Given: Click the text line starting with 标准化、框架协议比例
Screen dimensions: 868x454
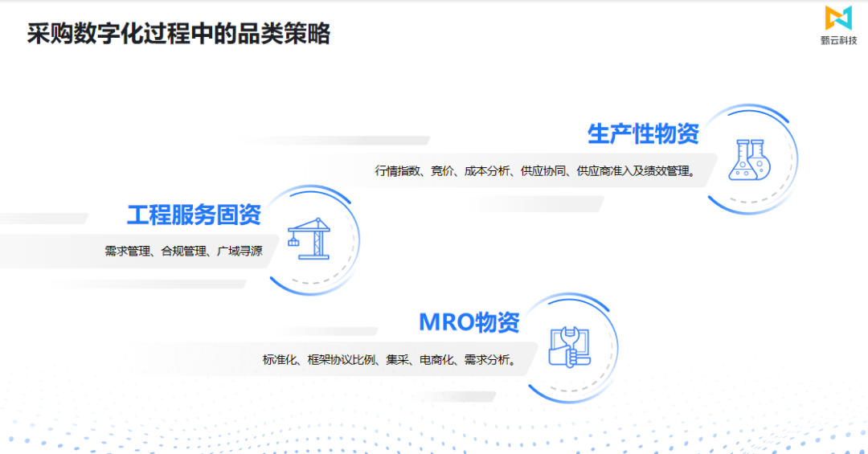Looking at the screenshot, I should (x=390, y=360).
